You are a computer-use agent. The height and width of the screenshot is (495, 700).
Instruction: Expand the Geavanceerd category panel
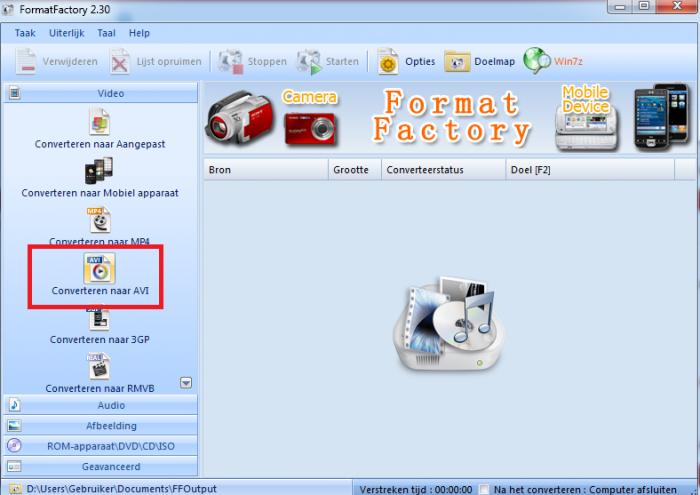[100, 466]
